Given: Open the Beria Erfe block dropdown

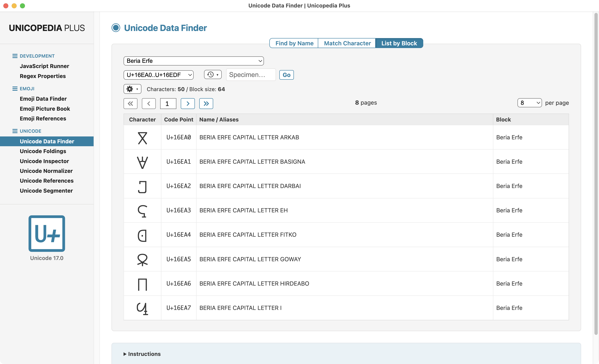Looking at the screenshot, I should (193, 61).
